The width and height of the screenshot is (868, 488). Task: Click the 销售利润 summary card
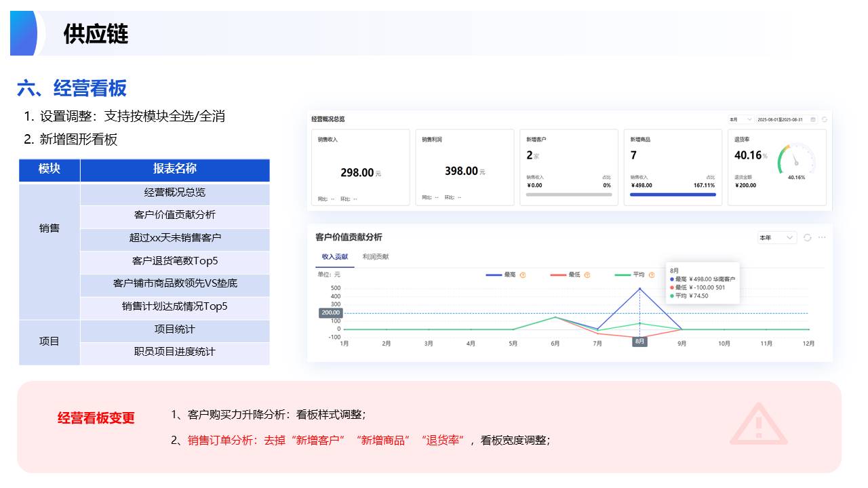pyautogui.click(x=465, y=167)
